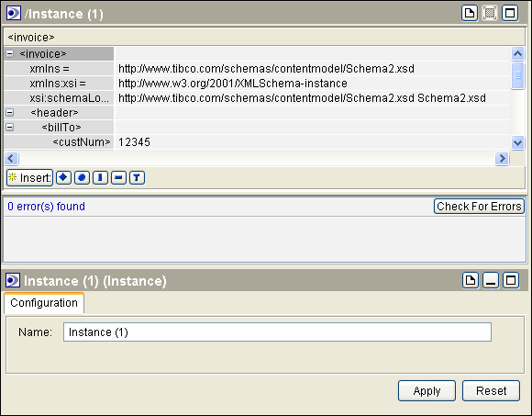This screenshot has width=532, height=416.
Task: Click the XMLSchema-instance URL value
Action: pos(233,84)
